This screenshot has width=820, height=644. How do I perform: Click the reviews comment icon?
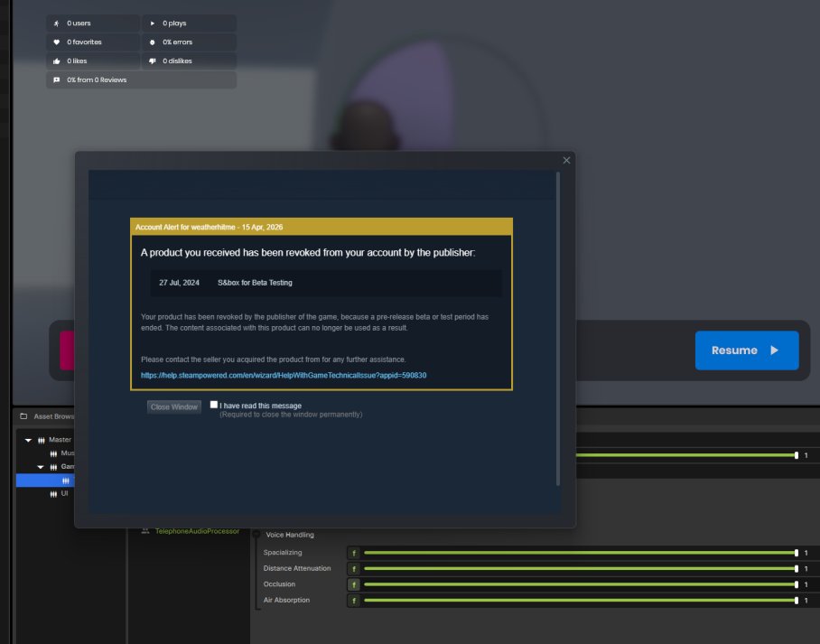tap(57, 80)
